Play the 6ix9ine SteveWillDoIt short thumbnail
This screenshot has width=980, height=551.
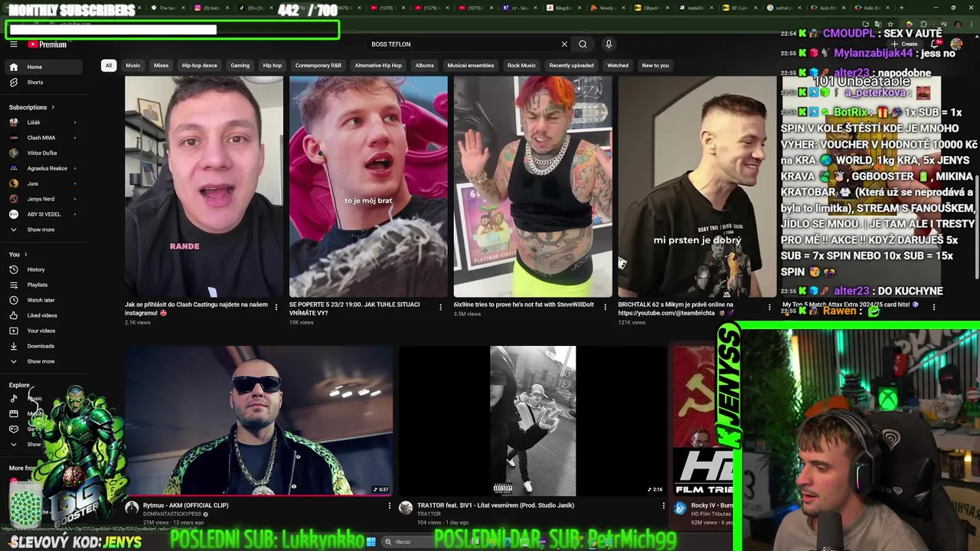pos(533,186)
